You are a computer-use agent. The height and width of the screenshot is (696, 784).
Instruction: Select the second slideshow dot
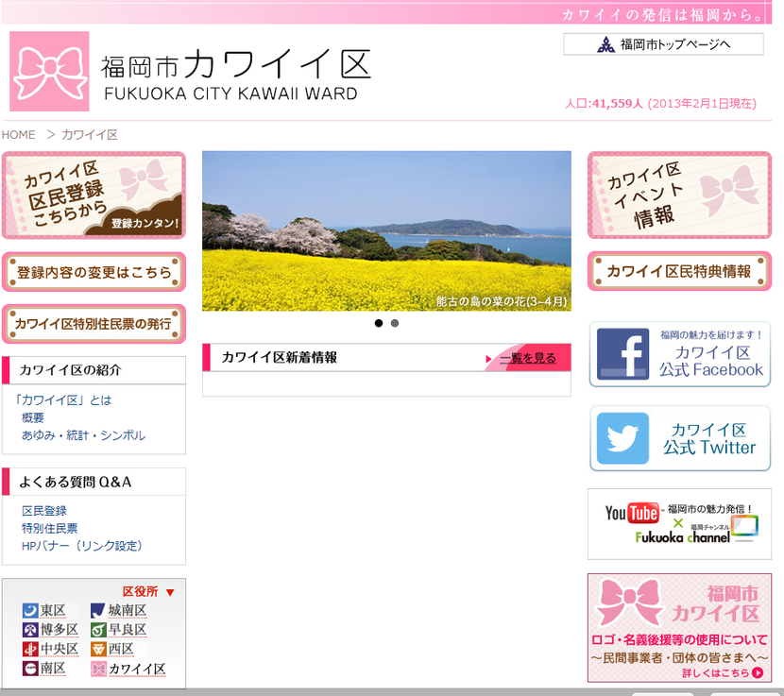[395, 323]
